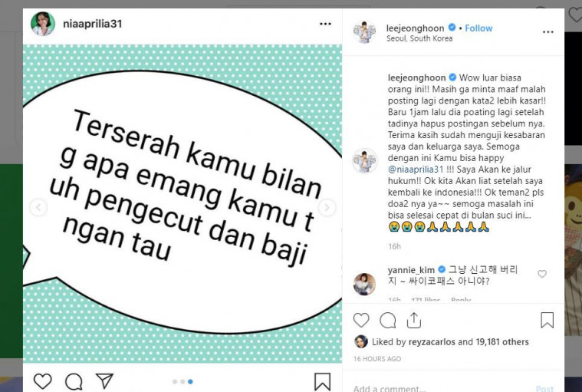Open Seoul, South Korea location link
The height and width of the screenshot is (392, 582).
[x=419, y=38]
